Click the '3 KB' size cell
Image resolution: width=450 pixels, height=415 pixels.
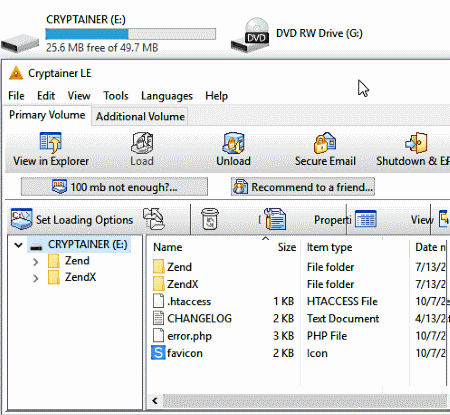click(284, 336)
